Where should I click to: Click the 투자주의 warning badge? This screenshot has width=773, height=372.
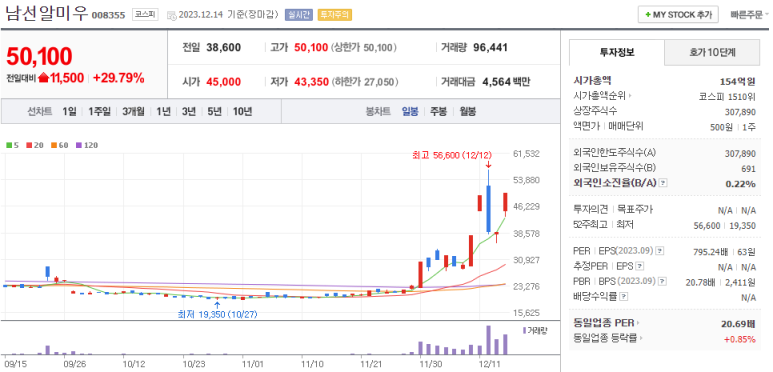click(334, 15)
